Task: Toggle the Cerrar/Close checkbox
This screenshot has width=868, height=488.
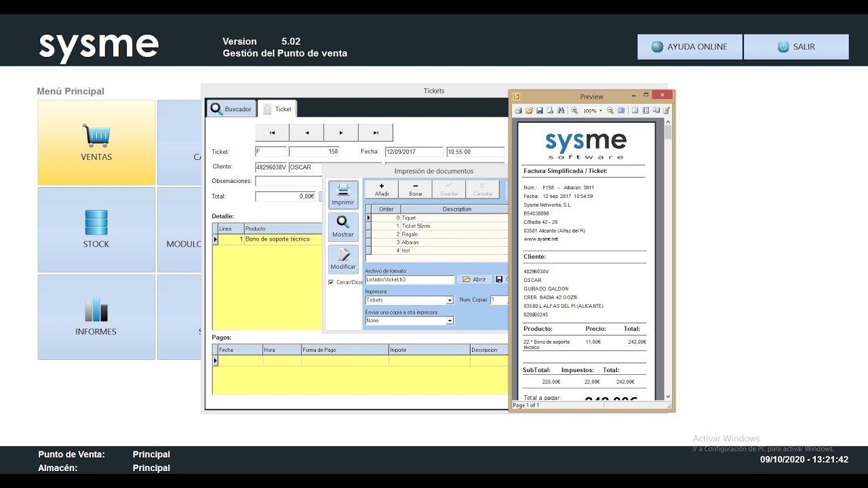Action: click(331, 282)
